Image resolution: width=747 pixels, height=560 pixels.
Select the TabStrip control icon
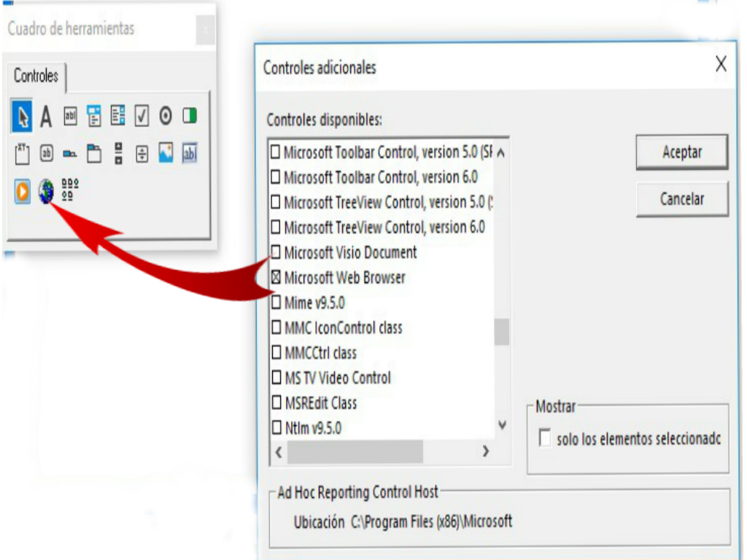[70, 154]
